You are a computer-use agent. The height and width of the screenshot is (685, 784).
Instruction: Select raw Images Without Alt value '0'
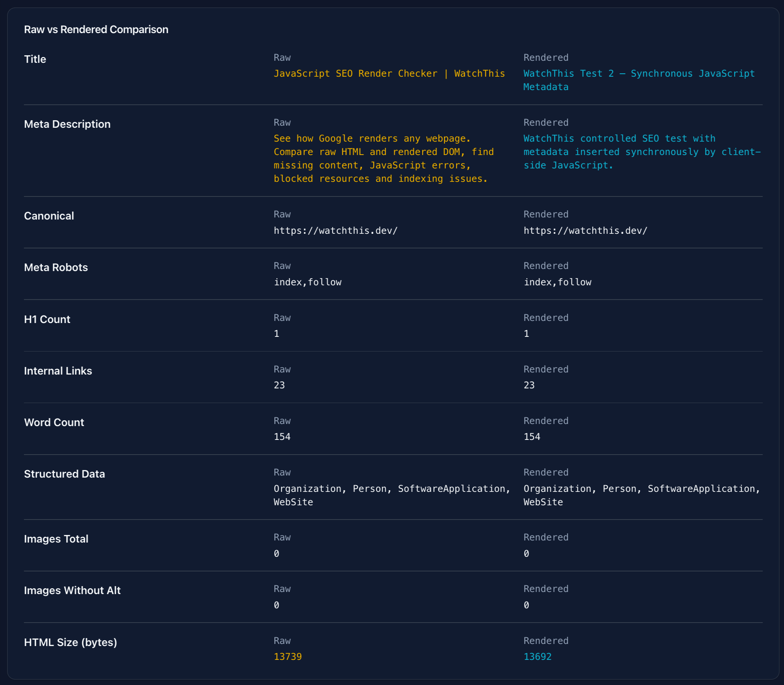pos(276,605)
